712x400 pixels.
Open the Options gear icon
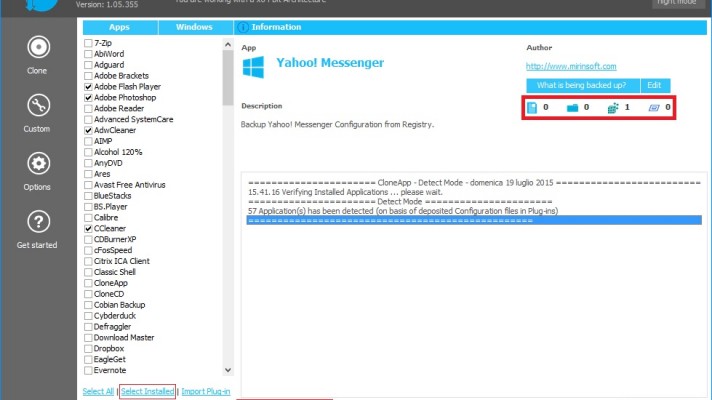[38, 163]
